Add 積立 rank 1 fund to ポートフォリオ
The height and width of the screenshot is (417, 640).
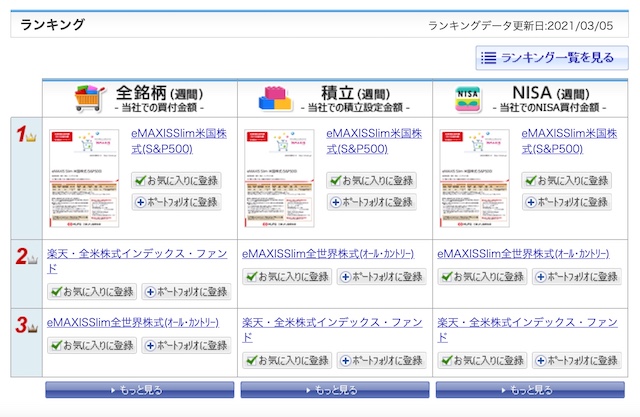pos(371,202)
